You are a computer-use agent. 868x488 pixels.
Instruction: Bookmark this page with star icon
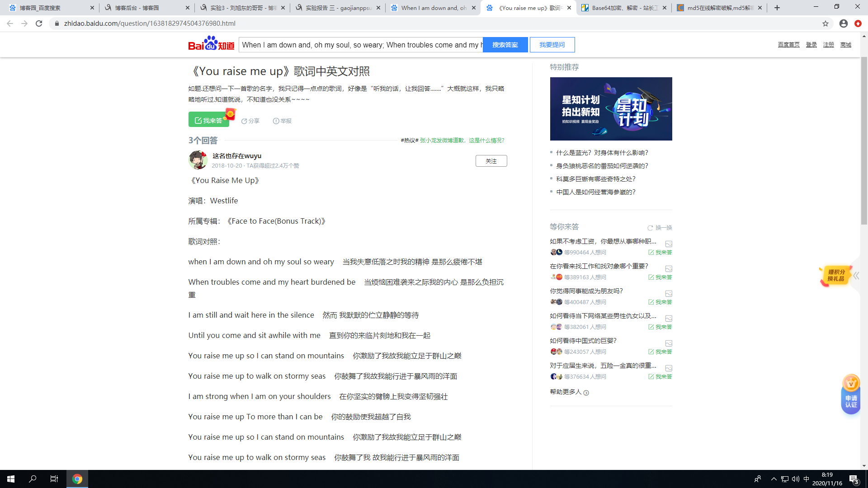[x=826, y=23]
